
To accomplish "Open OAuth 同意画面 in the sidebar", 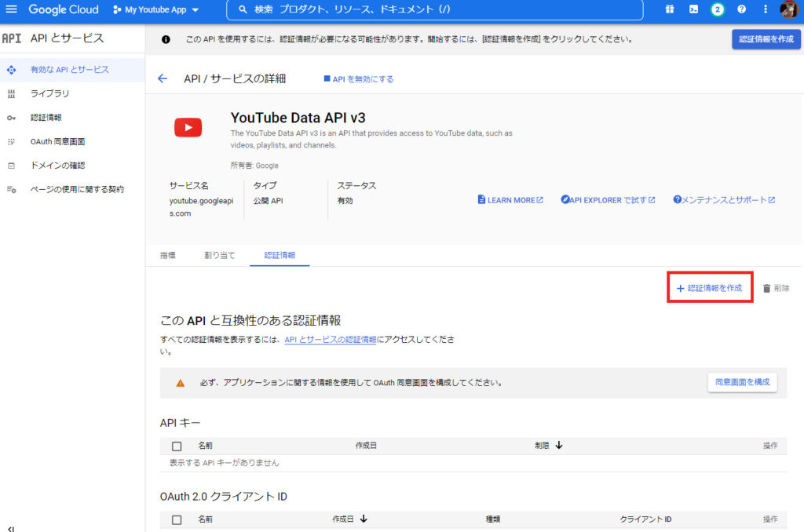I will point(57,141).
